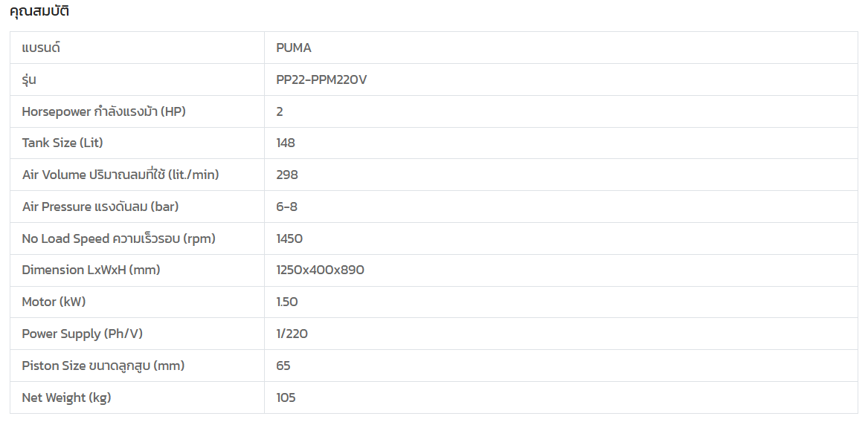Click the Dimension LxWxH (mm) label

pyautogui.click(x=91, y=270)
